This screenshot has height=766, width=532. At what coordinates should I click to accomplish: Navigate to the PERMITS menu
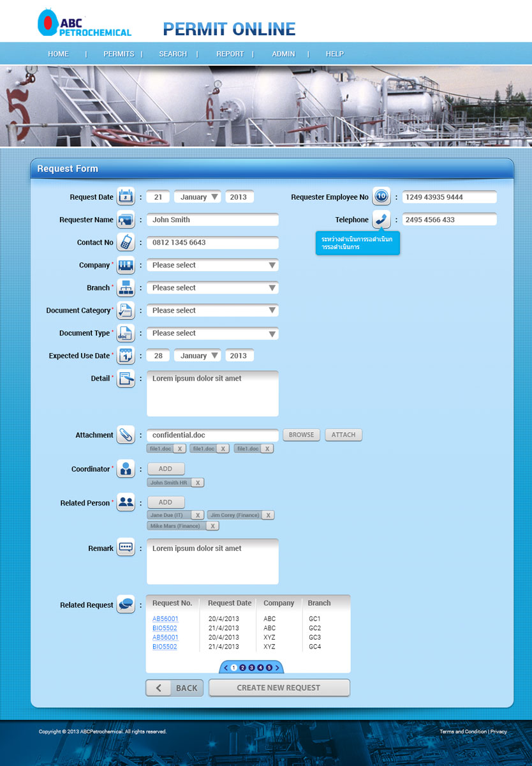click(119, 54)
